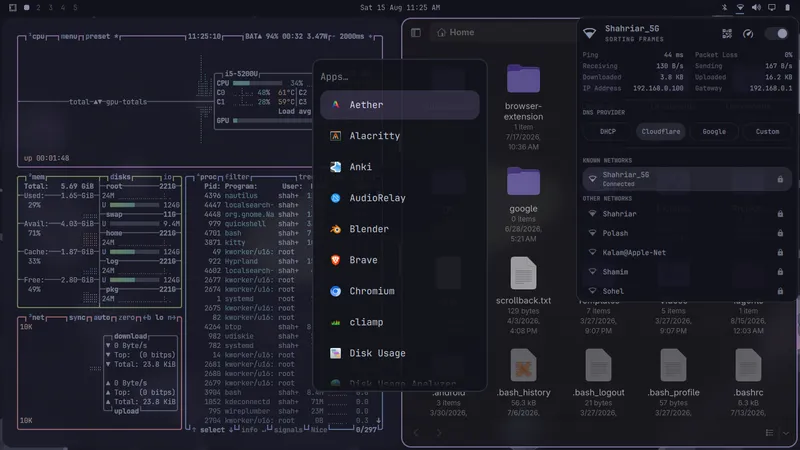Image resolution: width=800 pixels, height=450 pixels.
Task: Open the Files view options dropdown arrow
Action: click(x=786, y=433)
